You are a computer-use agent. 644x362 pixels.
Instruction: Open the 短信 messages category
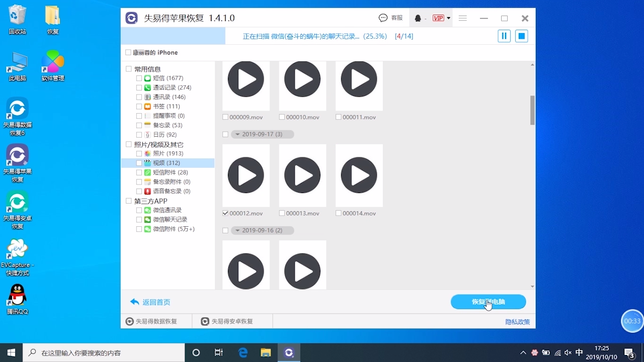click(168, 78)
